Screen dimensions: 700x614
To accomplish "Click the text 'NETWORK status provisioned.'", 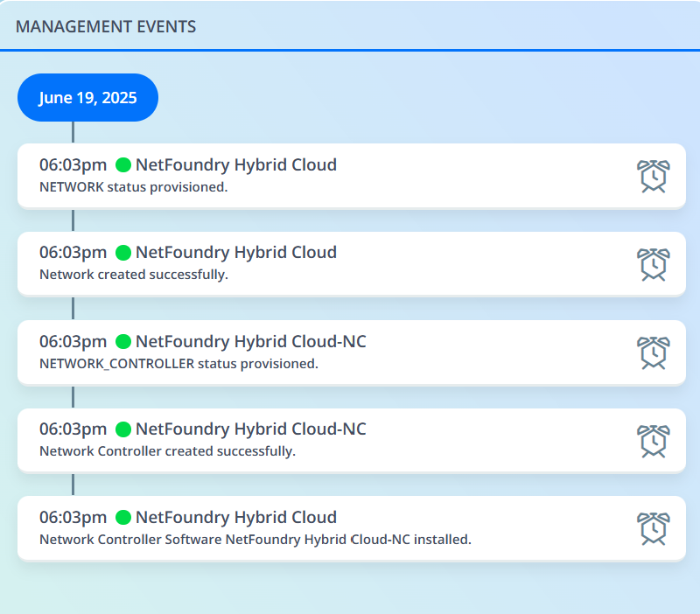I will [134, 187].
